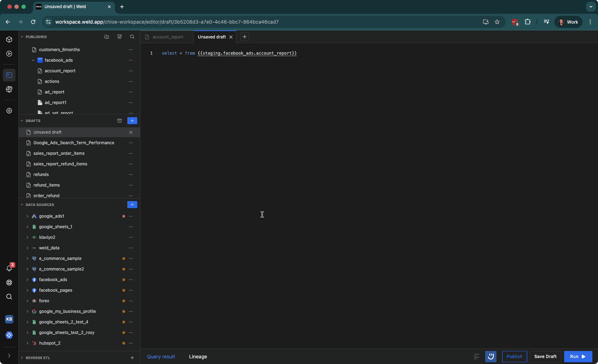Create new folder in Published section
Screen dimensions: 598x364
point(107,37)
